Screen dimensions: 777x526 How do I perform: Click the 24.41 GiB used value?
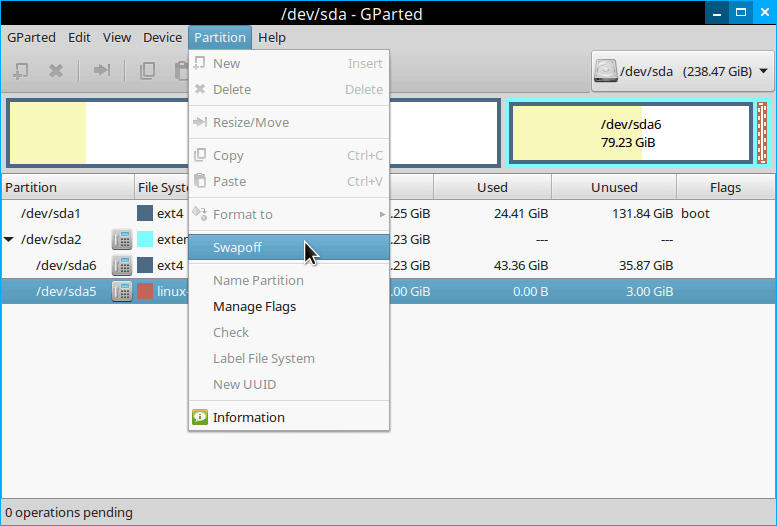(521, 214)
